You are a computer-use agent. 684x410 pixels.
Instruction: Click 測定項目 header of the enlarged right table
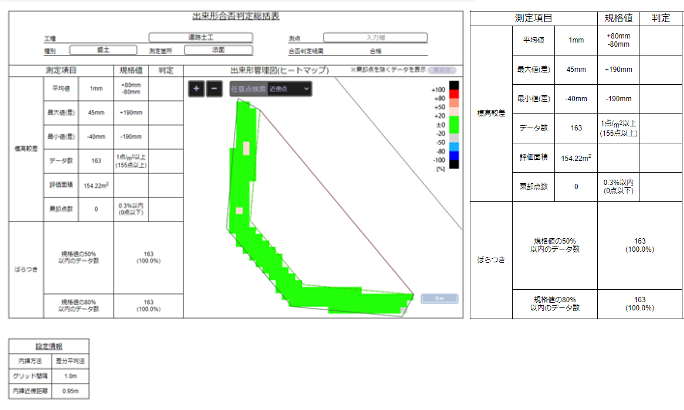534,18
